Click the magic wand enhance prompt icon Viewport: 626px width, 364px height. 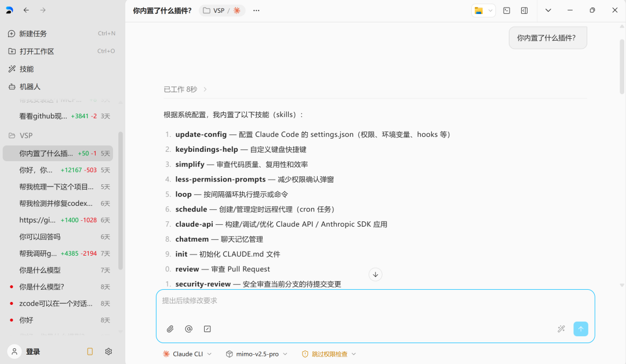click(x=561, y=329)
